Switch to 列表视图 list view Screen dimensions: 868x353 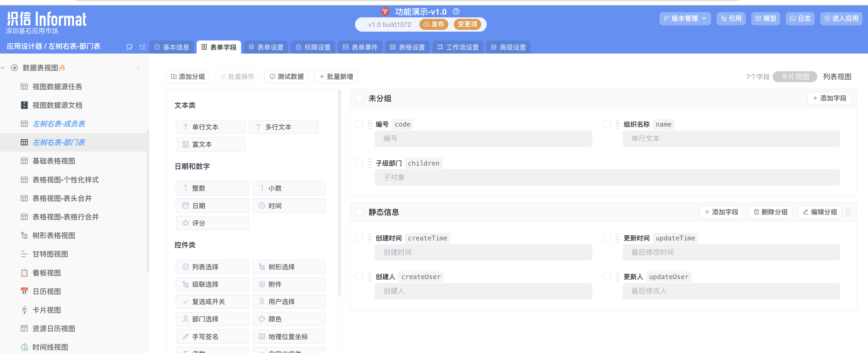[x=839, y=76]
